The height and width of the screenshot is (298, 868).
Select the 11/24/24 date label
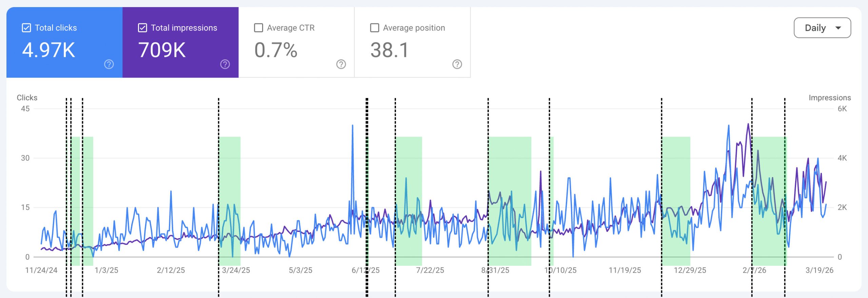(41, 270)
